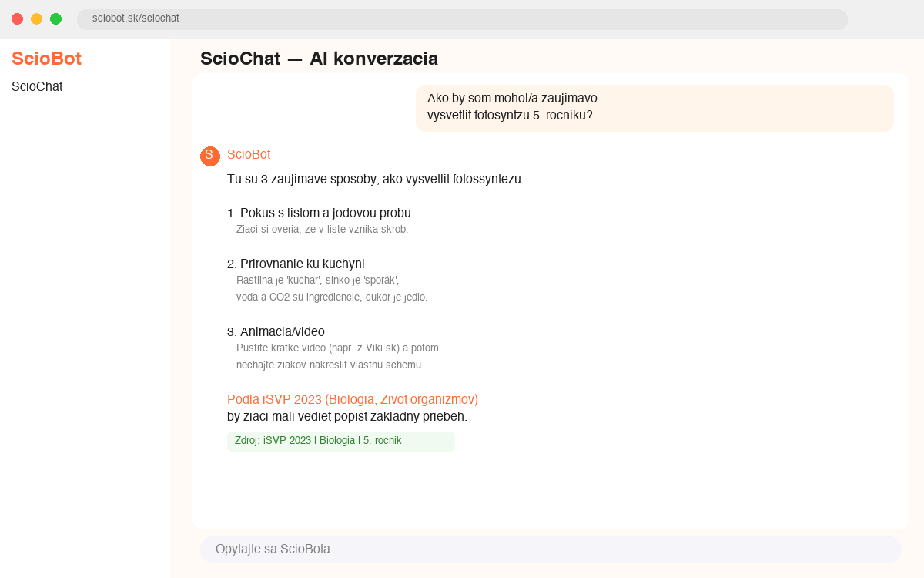Click the Opytajte sa ScioBota input field
The image size is (924, 578).
(x=551, y=549)
